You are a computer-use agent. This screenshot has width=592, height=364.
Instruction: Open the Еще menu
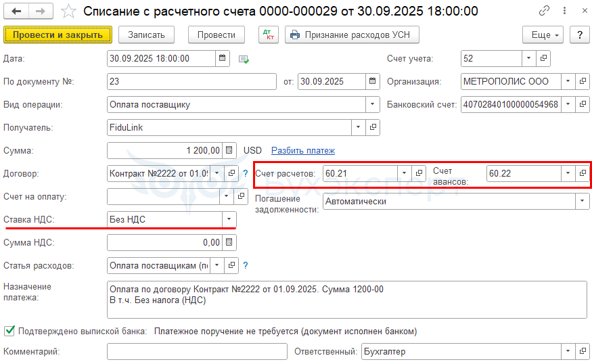543,35
